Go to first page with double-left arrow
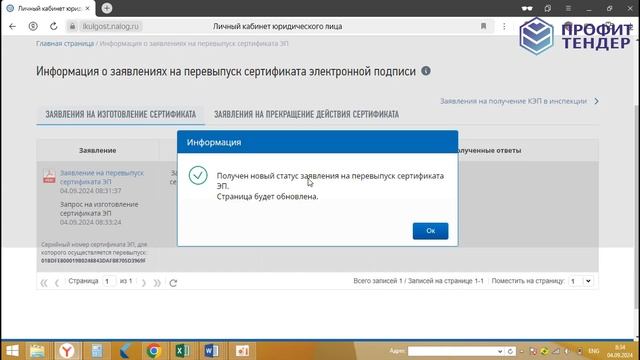 point(44,282)
